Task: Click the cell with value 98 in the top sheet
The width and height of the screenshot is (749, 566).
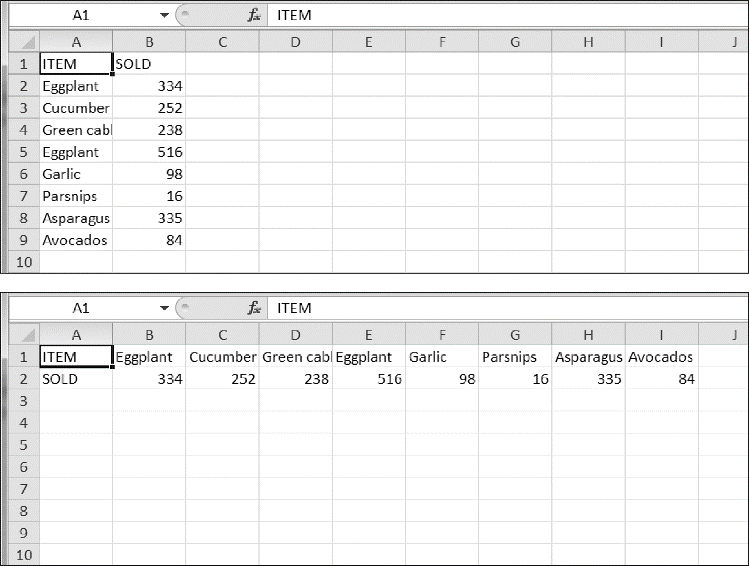Action: click(149, 174)
